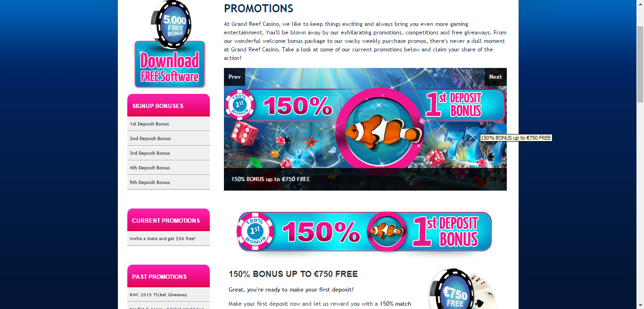Go to the previous slide with Prev

pos(234,77)
